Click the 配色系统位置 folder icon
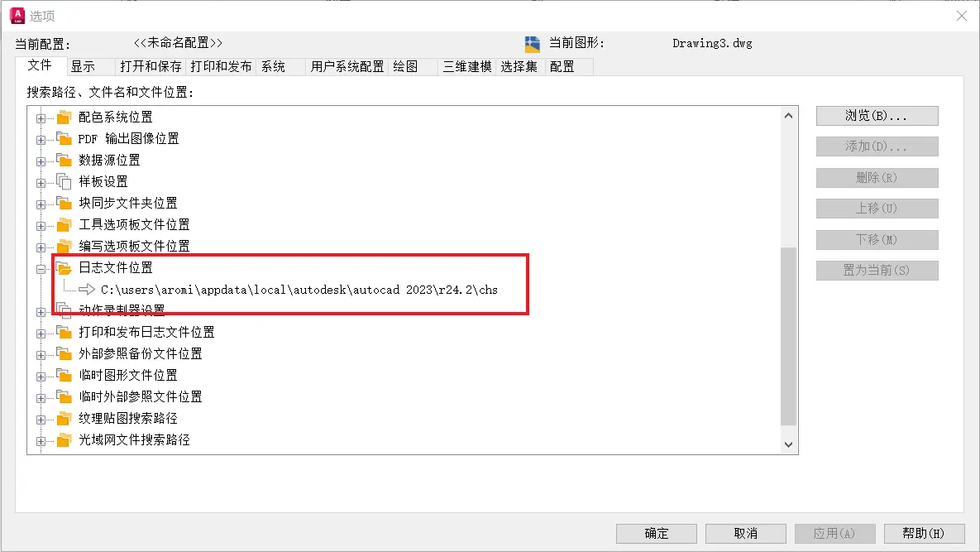The width and height of the screenshot is (980, 552). click(x=64, y=118)
